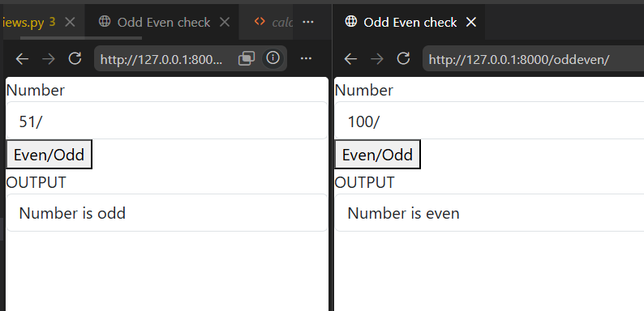644x311 pixels.
Task: Close the views.py tab
Action: pyautogui.click(x=71, y=22)
